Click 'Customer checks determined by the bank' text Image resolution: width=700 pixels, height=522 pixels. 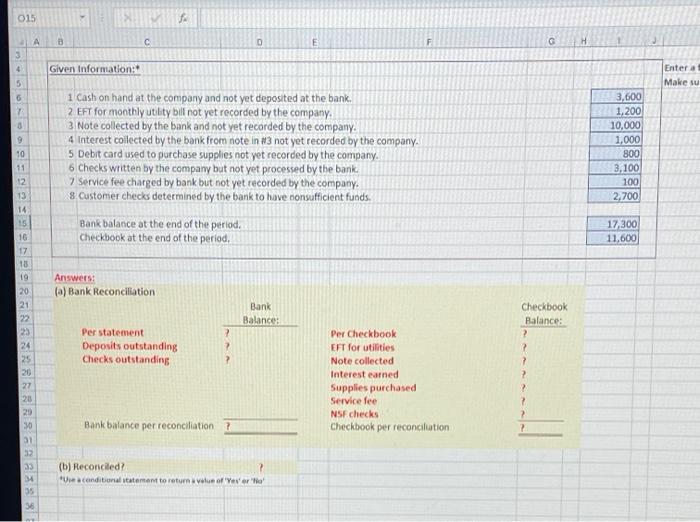click(225, 196)
